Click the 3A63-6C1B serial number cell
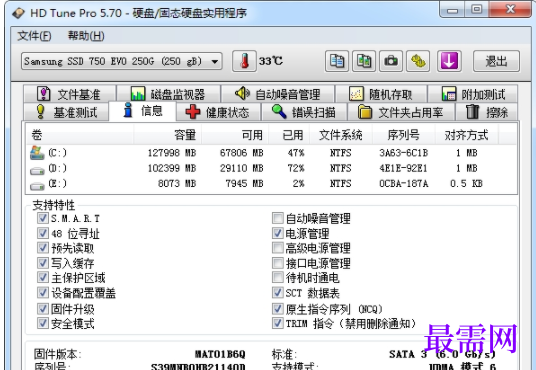 click(x=403, y=153)
